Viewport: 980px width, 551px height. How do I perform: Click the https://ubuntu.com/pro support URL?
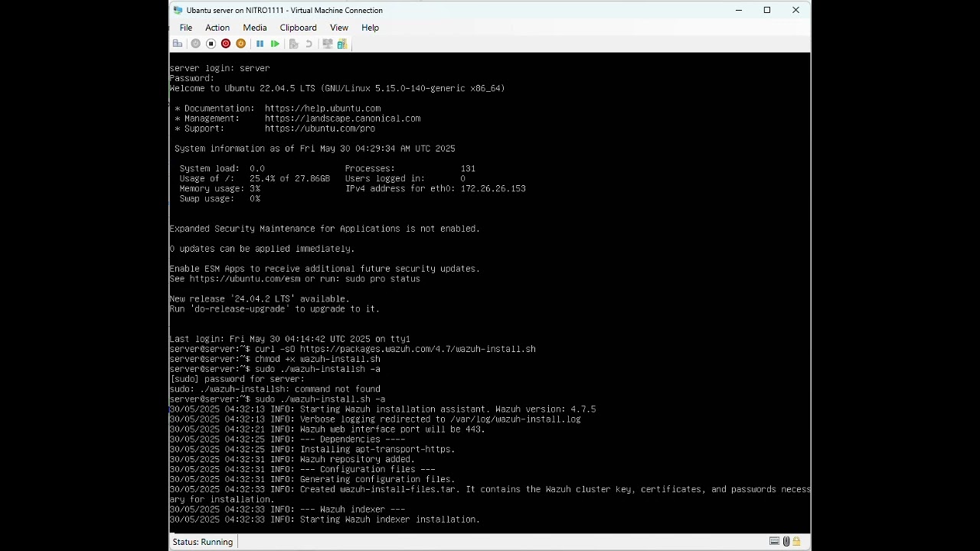(320, 129)
